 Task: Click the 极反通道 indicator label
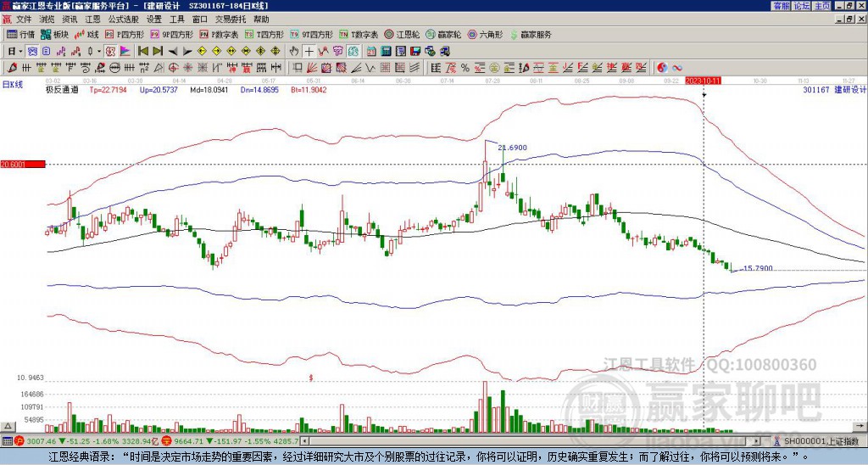[x=62, y=89]
